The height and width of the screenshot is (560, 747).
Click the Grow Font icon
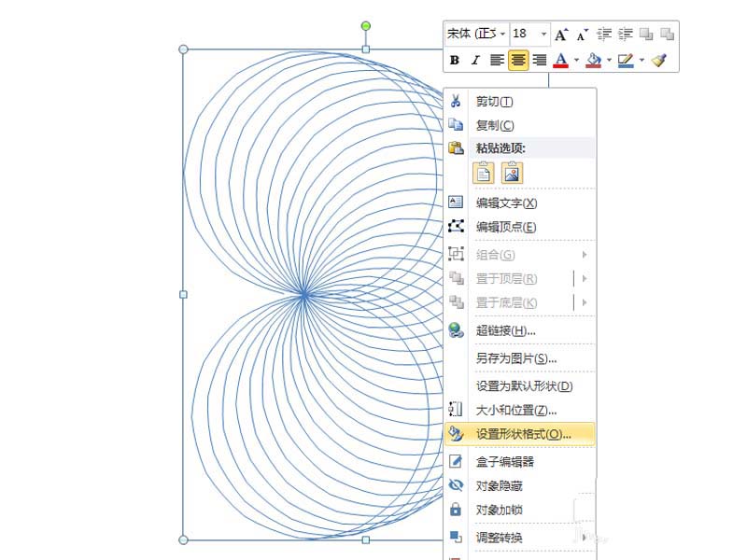click(x=561, y=34)
